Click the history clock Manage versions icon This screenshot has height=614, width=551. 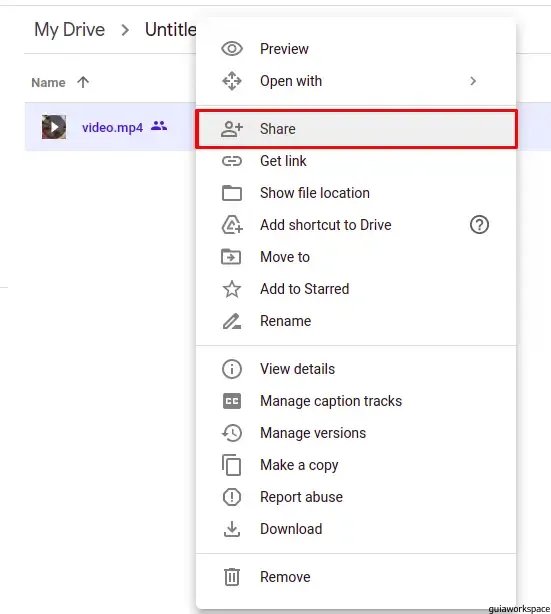232,433
